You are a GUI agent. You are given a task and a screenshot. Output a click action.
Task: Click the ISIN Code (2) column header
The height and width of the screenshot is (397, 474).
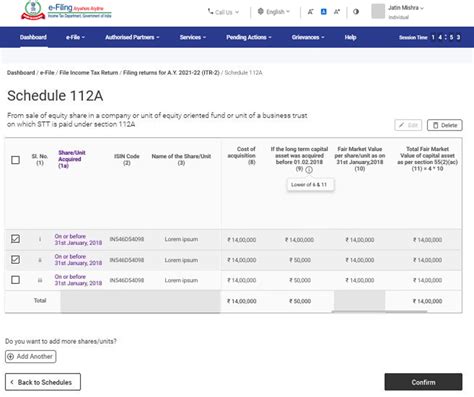click(127, 159)
